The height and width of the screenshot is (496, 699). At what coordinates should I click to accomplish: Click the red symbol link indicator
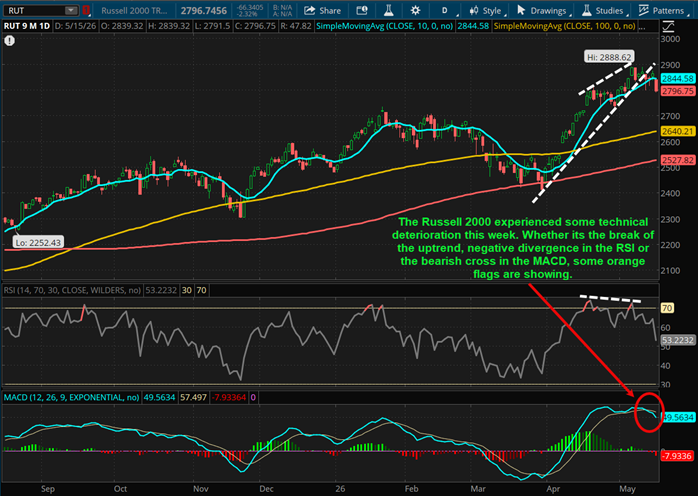click(x=86, y=10)
